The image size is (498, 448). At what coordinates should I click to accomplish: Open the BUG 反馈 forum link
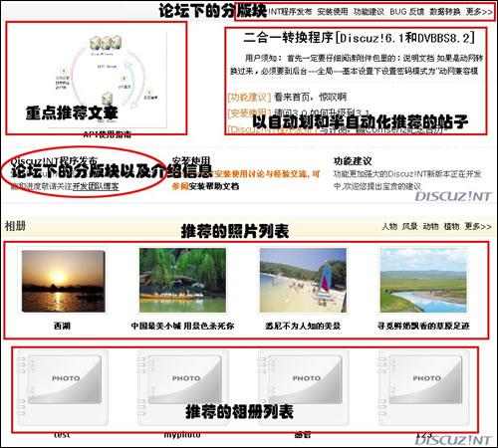(x=407, y=12)
